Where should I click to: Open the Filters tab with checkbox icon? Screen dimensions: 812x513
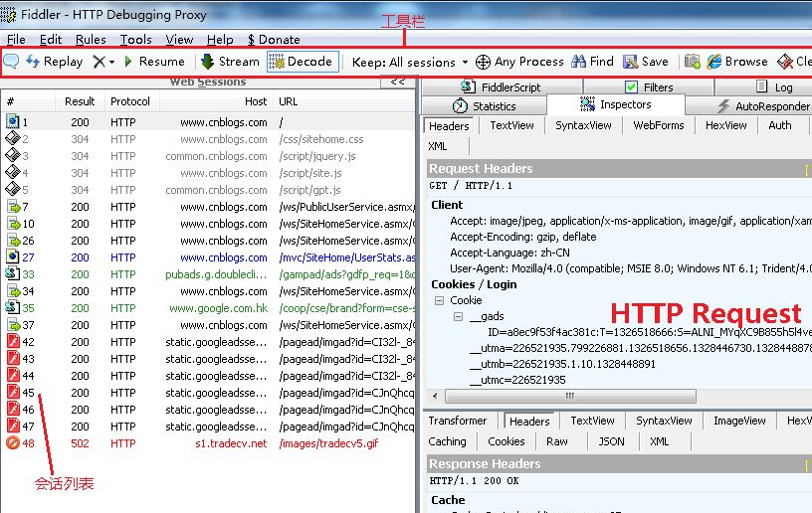pos(650,87)
